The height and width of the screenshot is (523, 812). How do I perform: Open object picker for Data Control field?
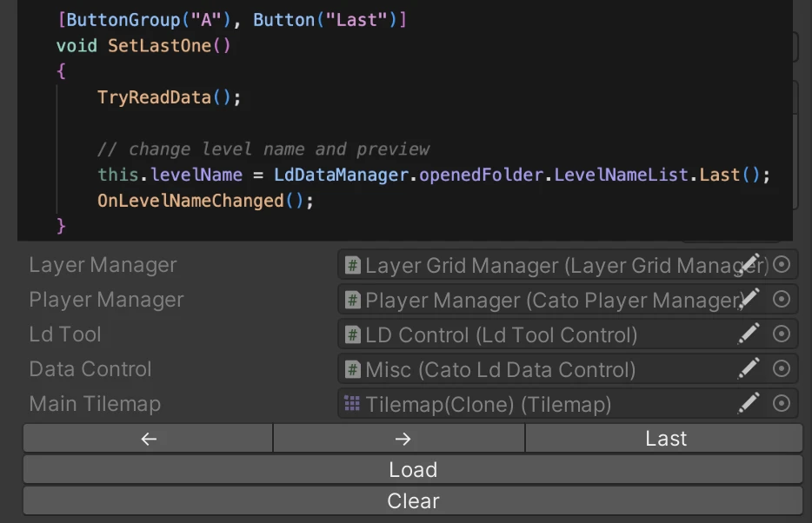[782, 368]
